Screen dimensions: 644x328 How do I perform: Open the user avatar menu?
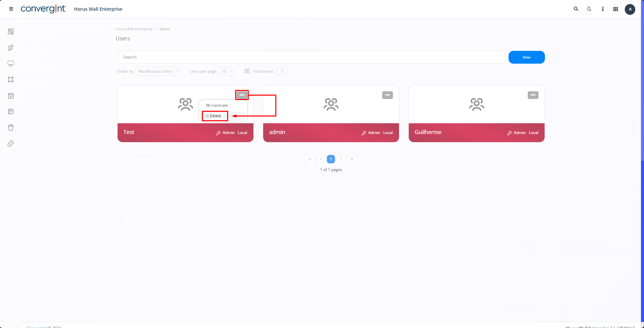(630, 9)
